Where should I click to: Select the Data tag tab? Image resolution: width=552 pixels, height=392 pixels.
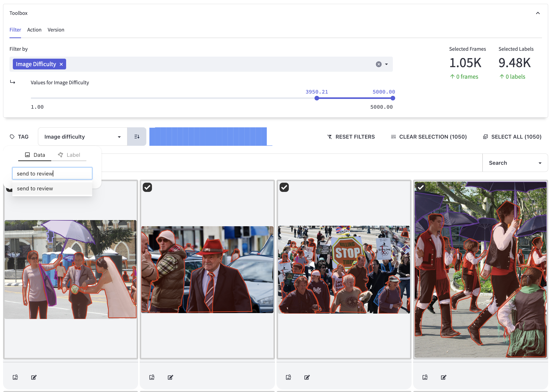point(35,155)
